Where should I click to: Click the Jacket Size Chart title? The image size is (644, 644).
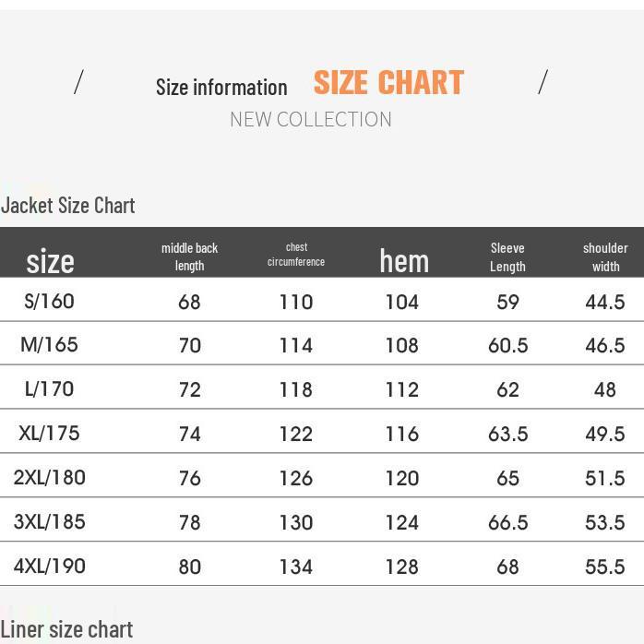68,205
